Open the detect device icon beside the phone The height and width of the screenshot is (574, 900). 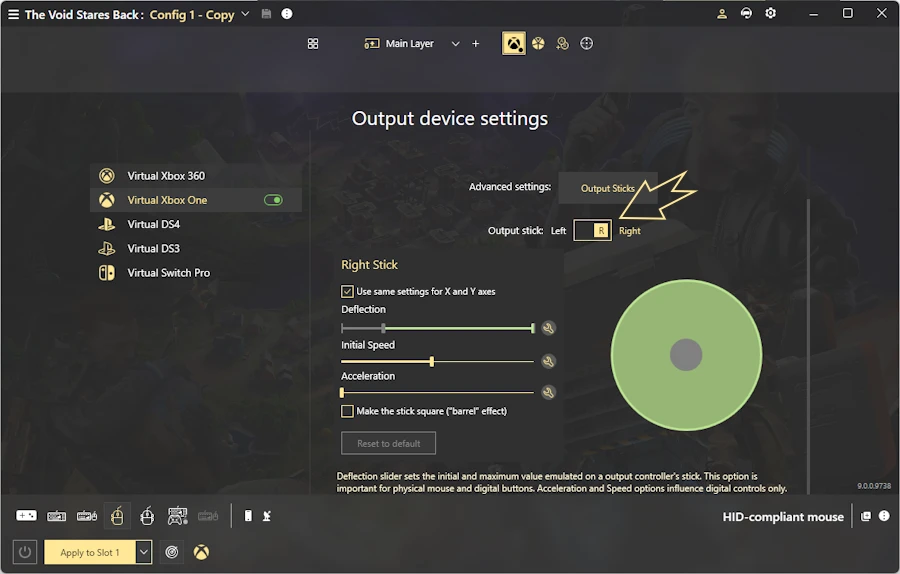pos(266,516)
